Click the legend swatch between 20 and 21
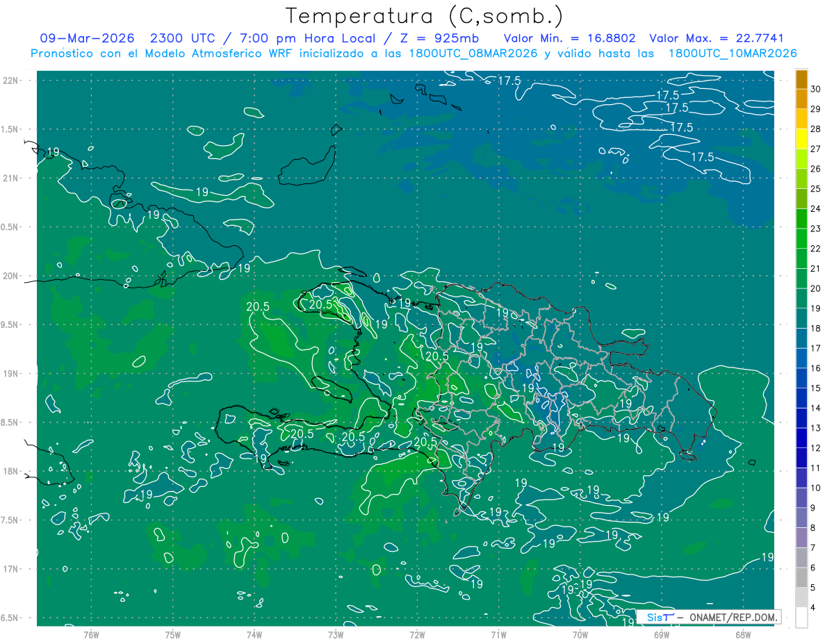 [801, 279]
